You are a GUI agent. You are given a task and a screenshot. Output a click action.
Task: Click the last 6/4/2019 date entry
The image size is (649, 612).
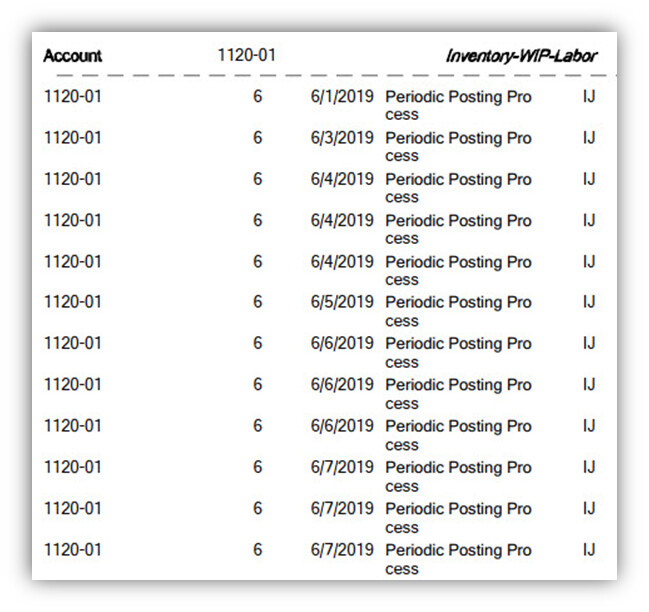(342, 262)
